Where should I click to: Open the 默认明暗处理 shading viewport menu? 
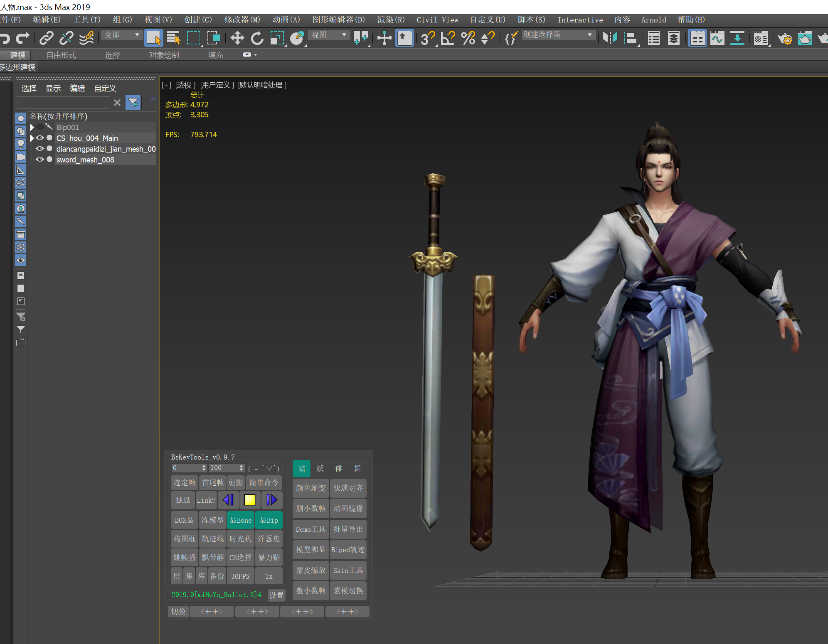point(262,85)
